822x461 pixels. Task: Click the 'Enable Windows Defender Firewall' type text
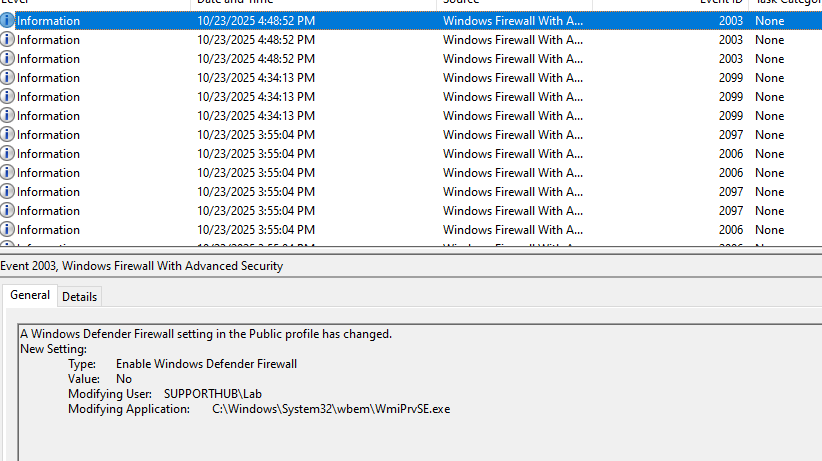[206, 364]
